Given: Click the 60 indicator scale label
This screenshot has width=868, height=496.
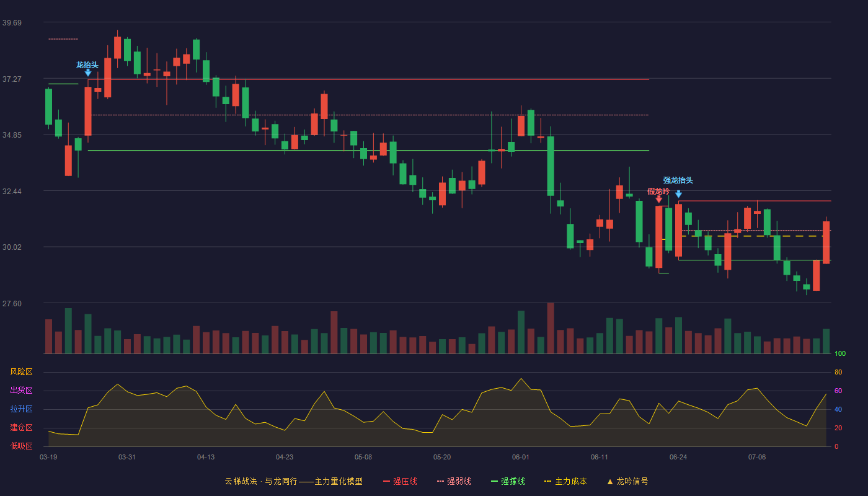Looking at the screenshot, I should (x=838, y=391).
